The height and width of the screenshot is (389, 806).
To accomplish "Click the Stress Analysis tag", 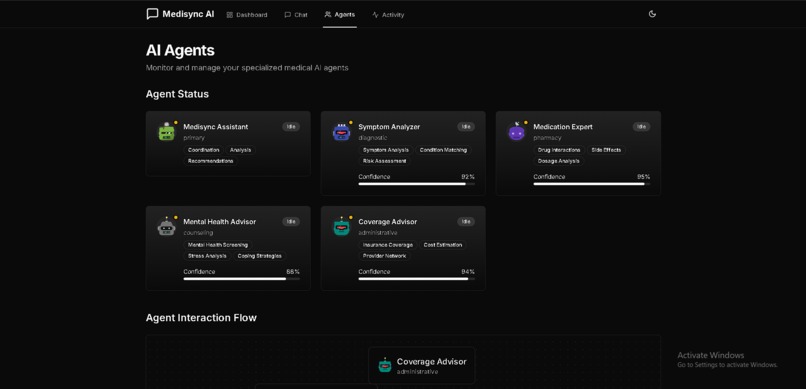I will tap(207, 256).
